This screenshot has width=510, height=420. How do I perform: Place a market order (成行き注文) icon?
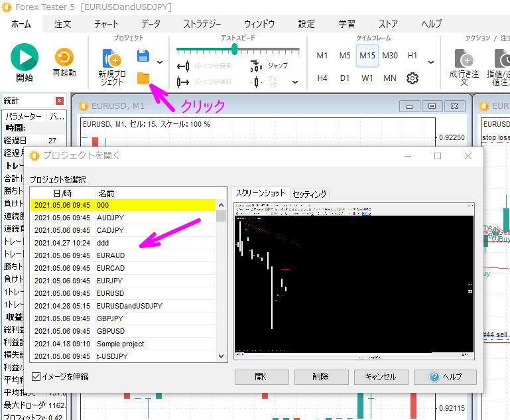coord(464,58)
